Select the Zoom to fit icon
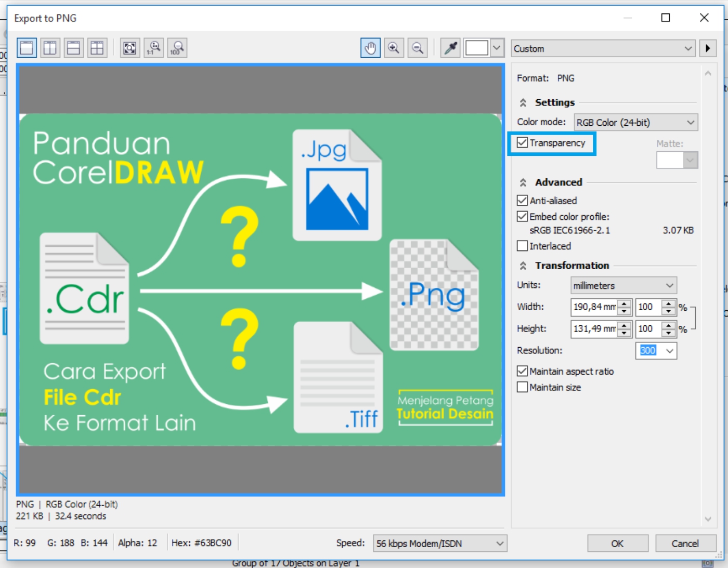The width and height of the screenshot is (728, 568). click(129, 47)
